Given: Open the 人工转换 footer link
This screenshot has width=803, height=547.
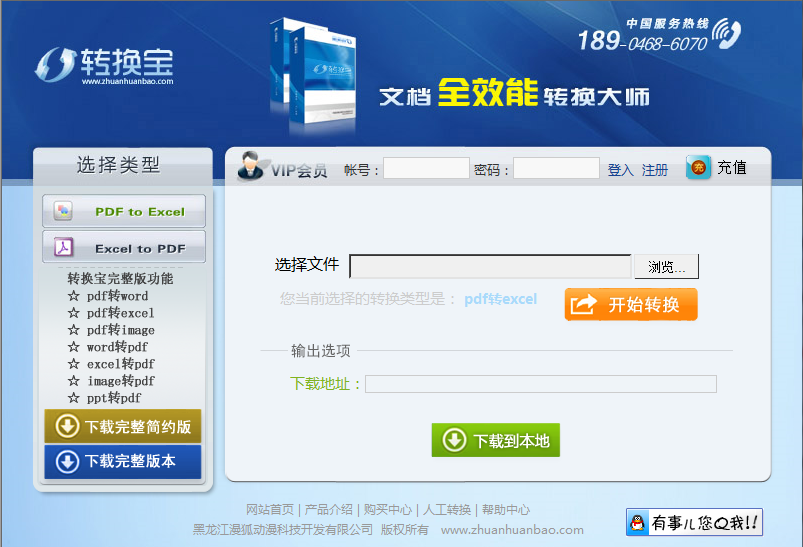Looking at the screenshot, I should click(447, 510).
